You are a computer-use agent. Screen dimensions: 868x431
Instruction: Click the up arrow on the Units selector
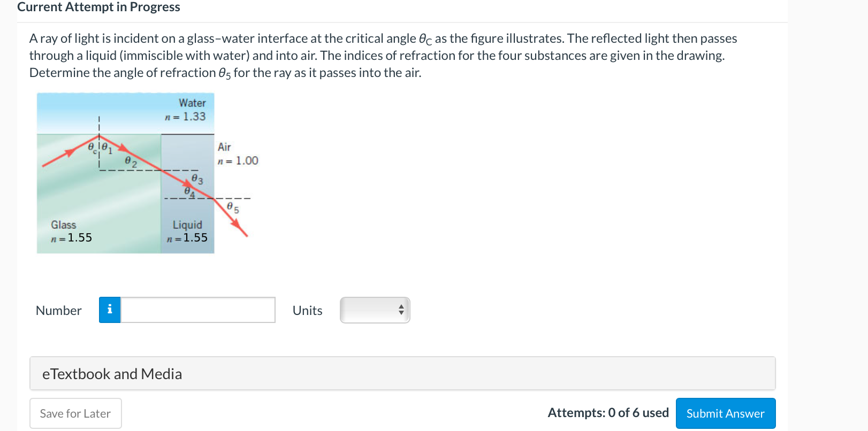pyautogui.click(x=401, y=306)
